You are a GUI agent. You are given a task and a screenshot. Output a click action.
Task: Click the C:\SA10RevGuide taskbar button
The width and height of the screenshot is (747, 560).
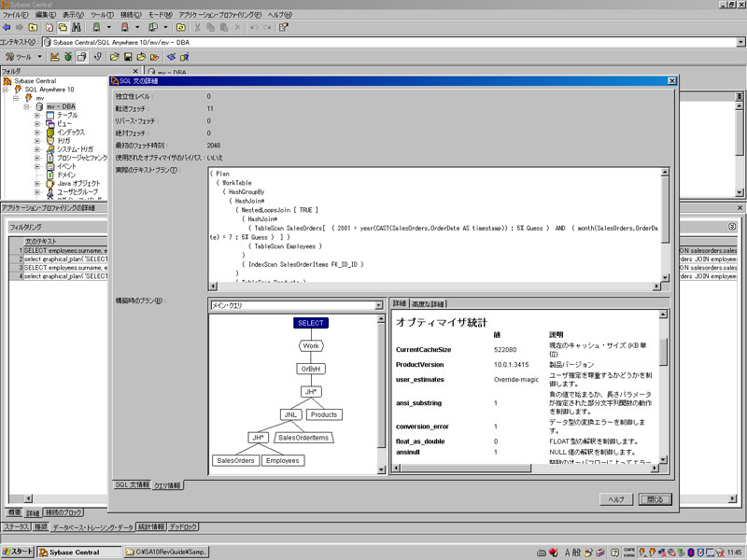click(x=166, y=553)
